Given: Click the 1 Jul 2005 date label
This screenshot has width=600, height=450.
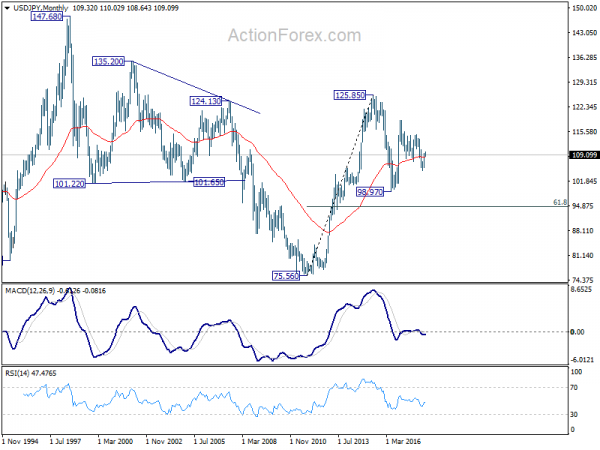Looking at the screenshot, I should (x=209, y=441).
